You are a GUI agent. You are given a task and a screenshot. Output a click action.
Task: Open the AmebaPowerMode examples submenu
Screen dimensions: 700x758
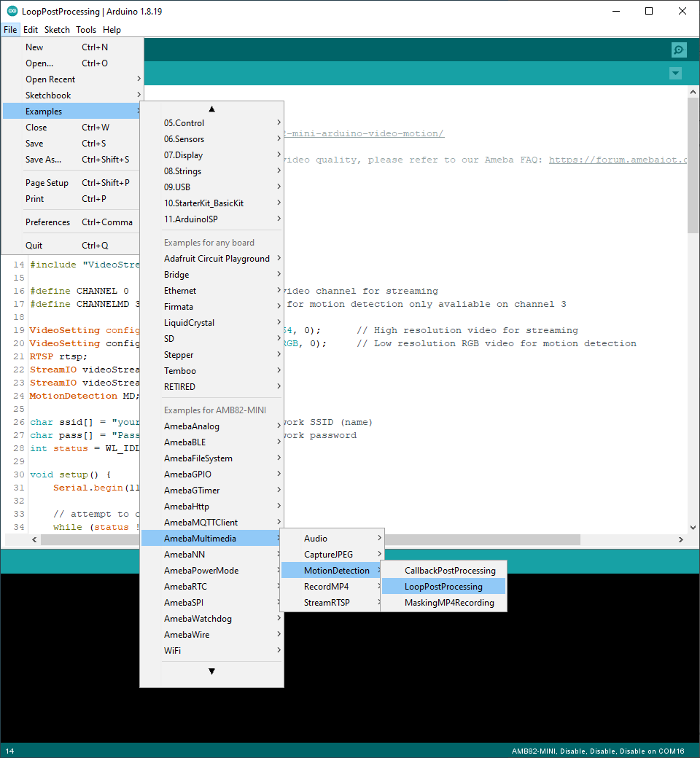212,570
